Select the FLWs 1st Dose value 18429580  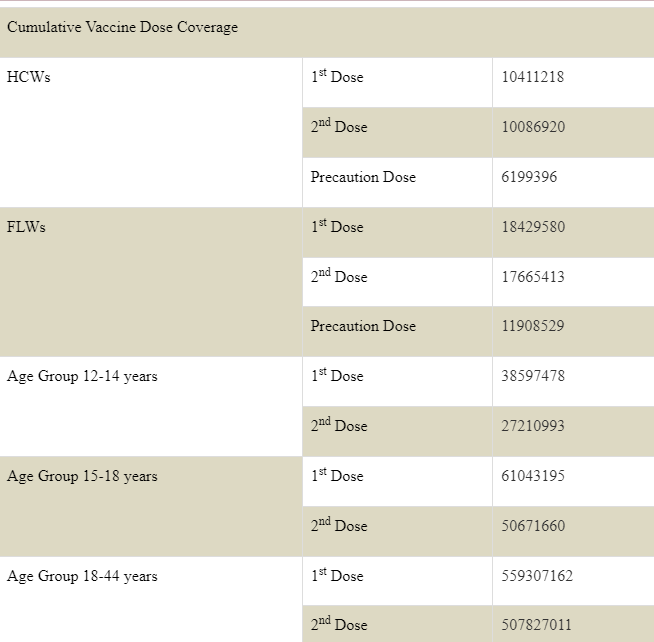(533, 227)
